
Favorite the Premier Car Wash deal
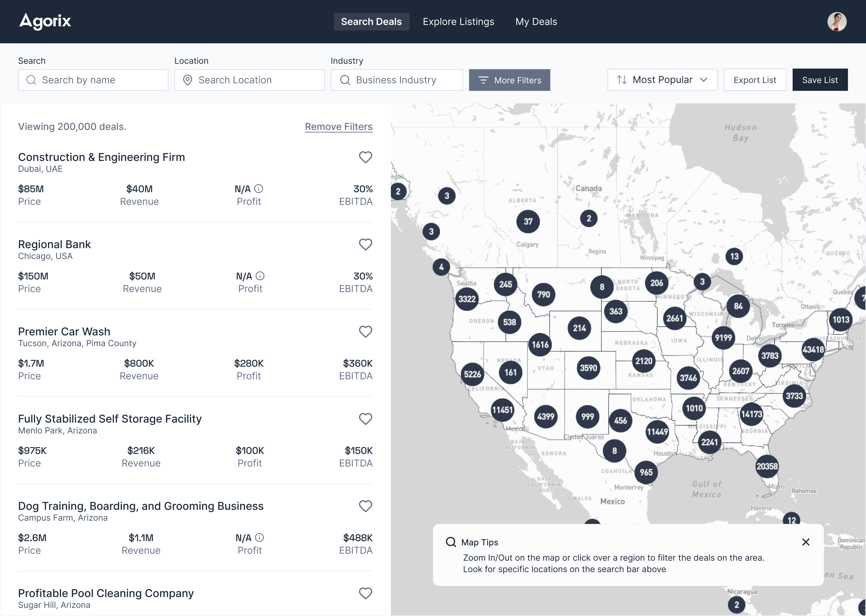[x=365, y=331]
